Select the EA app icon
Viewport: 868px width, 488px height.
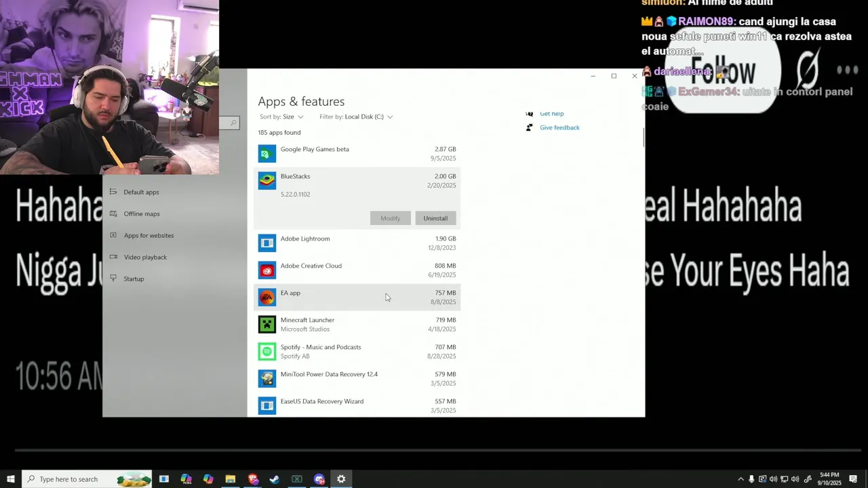(x=267, y=298)
